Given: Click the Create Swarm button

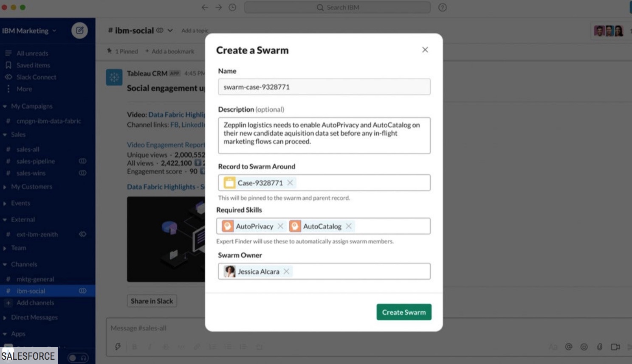Looking at the screenshot, I should click(x=404, y=312).
